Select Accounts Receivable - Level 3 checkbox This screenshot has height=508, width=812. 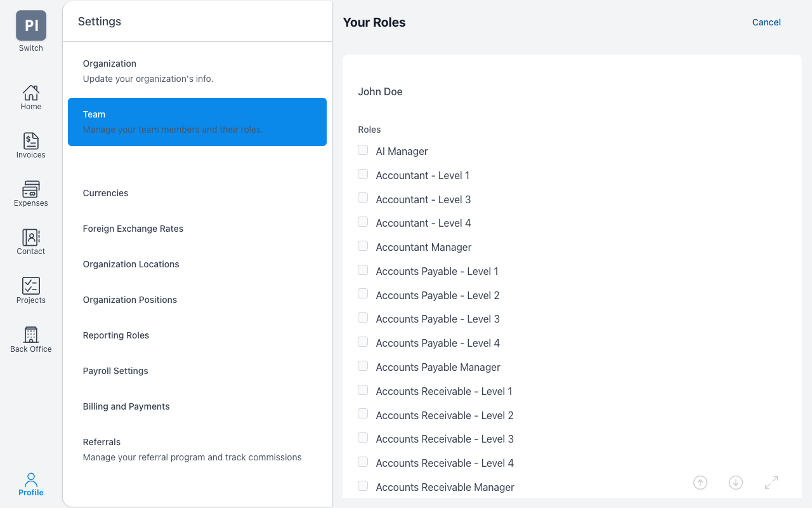pyautogui.click(x=363, y=438)
